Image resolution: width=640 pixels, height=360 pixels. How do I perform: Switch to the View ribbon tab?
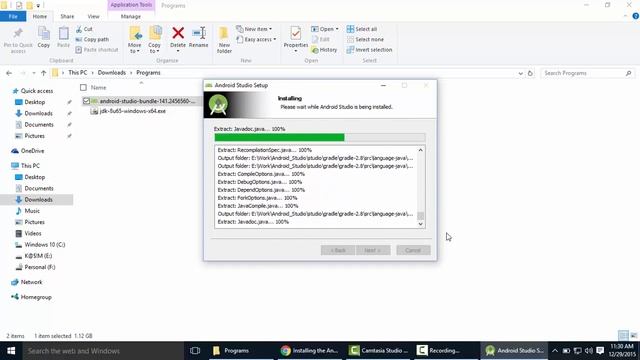(93, 16)
